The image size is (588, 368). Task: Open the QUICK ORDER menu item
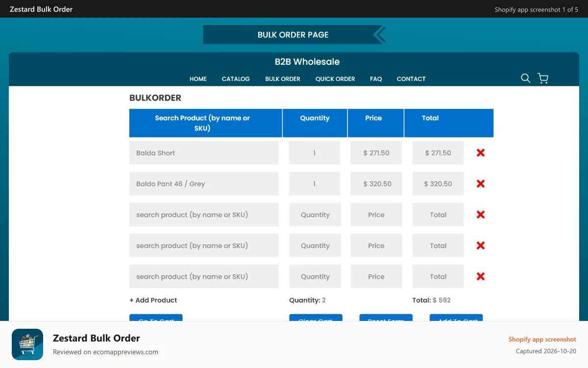(335, 79)
